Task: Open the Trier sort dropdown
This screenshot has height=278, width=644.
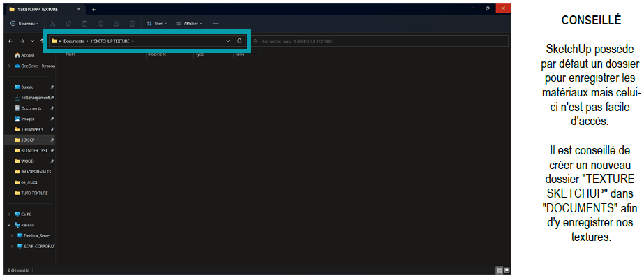Action: 156,24
